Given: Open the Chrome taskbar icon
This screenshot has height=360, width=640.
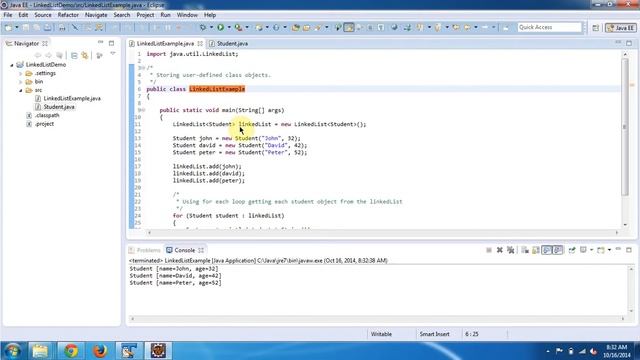Looking at the screenshot, I should click(x=71, y=351).
